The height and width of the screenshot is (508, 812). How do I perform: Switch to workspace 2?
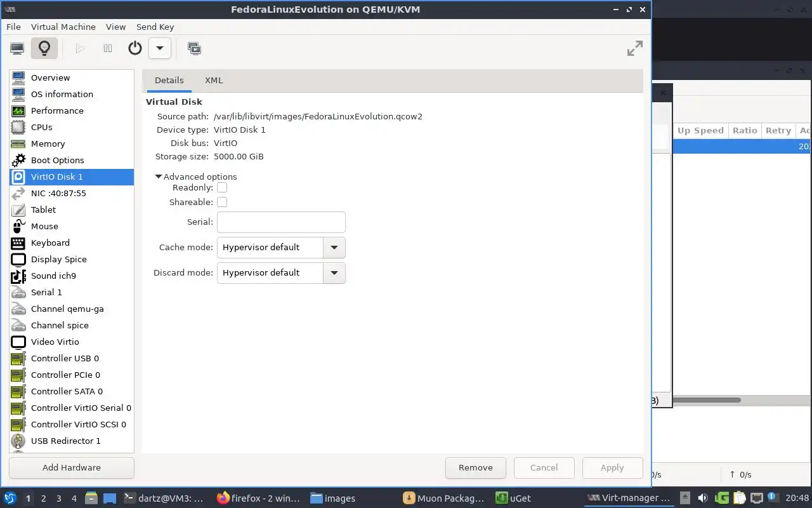[43, 498]
